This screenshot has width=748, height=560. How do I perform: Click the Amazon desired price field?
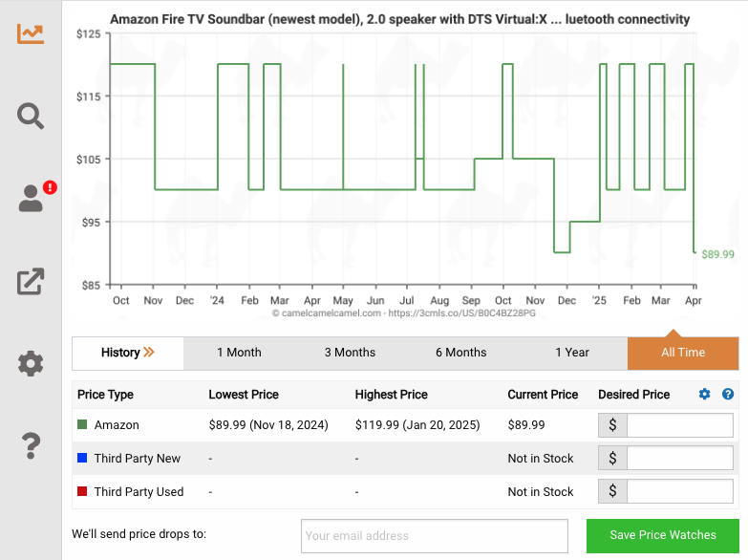click(x=679, y=425)
